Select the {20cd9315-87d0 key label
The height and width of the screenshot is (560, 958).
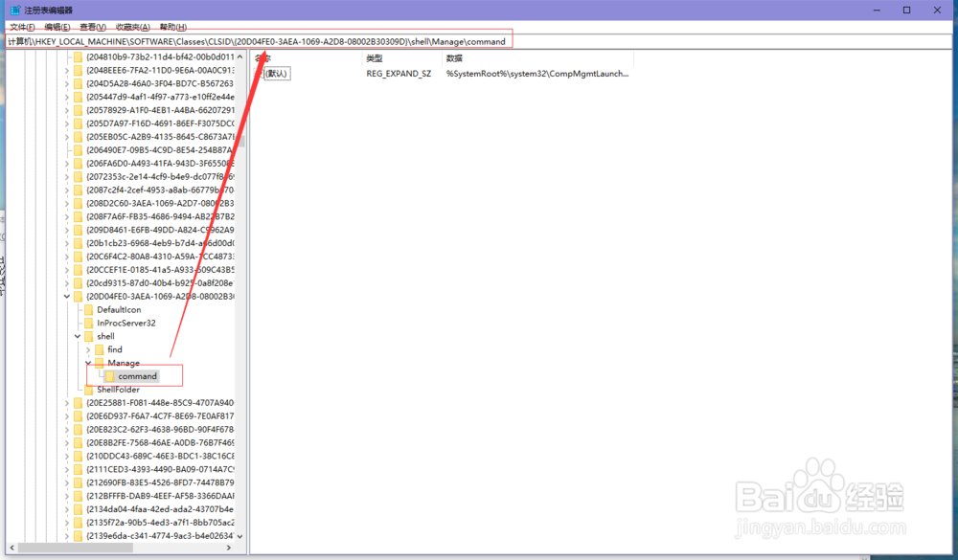[x=160, y=283]
